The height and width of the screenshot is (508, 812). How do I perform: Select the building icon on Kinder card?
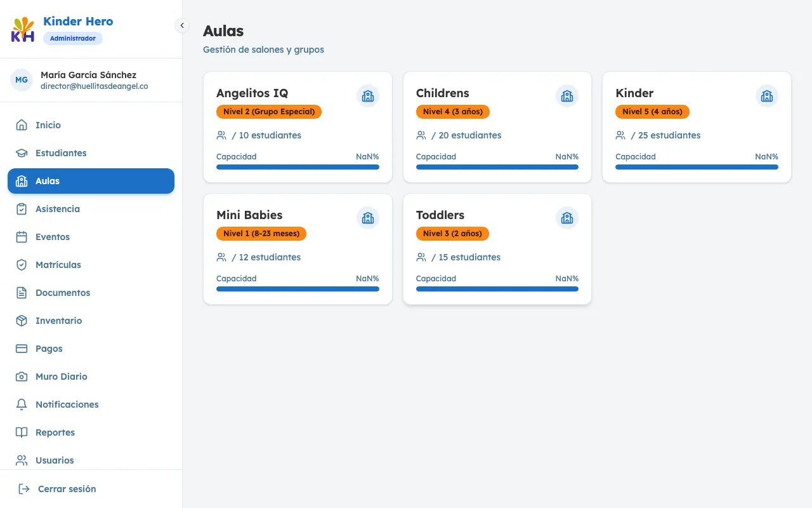click(x=766, y=96)
